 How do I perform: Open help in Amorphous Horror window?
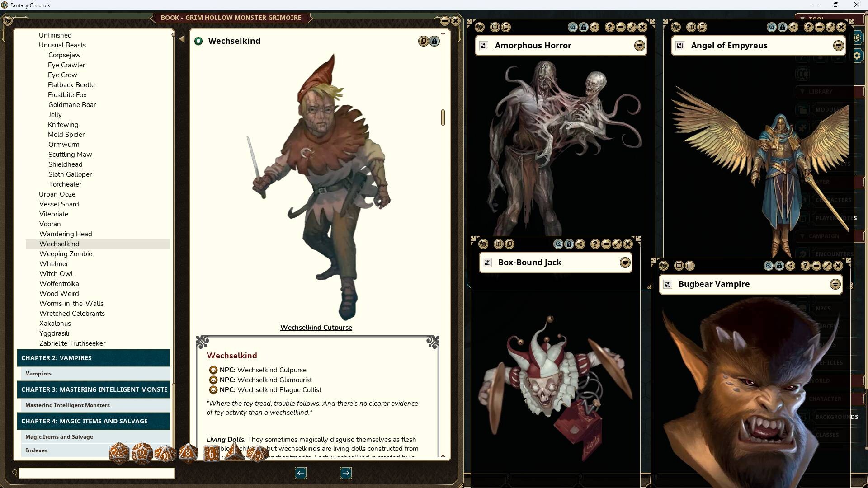pyautogui.click(x=609, y=27)
